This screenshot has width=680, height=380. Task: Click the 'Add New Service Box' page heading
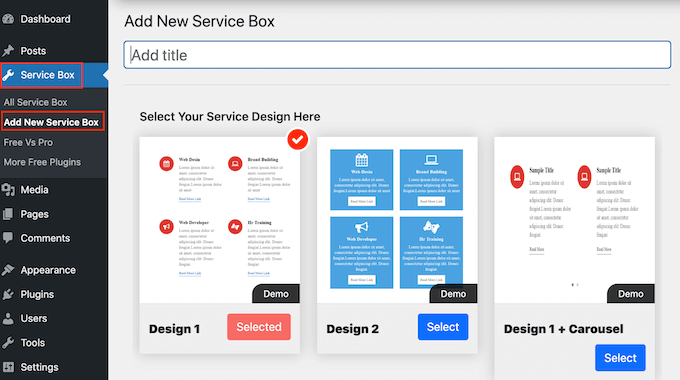pyautogui.click(x=199, y=21)
